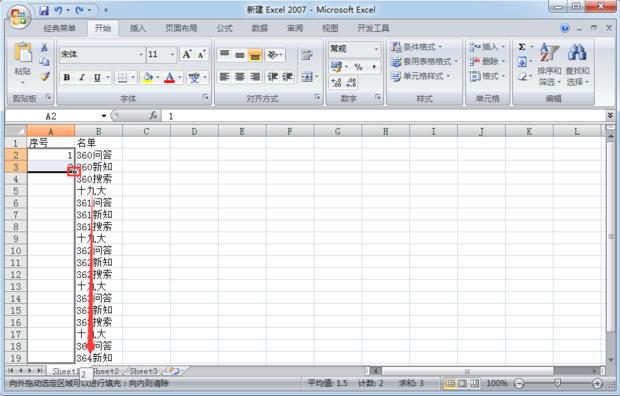The image size is (620, 396).
Task: Increase font size with large A
Action: [x=187, y=55]
